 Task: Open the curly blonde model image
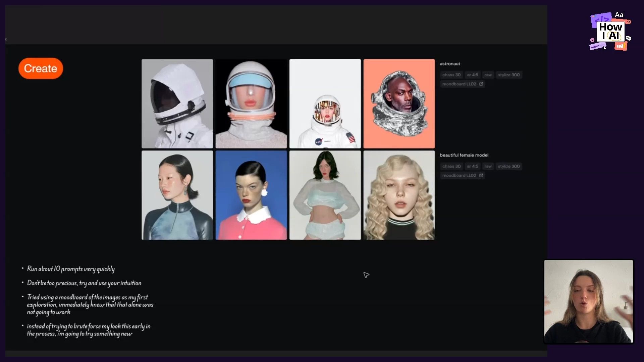[x=399, y=195]
